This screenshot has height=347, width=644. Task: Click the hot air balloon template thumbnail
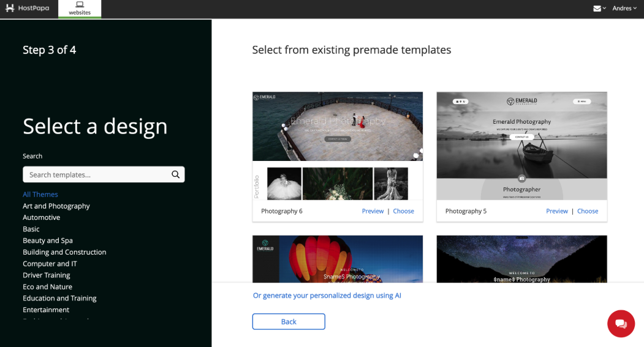pos(338,259)
